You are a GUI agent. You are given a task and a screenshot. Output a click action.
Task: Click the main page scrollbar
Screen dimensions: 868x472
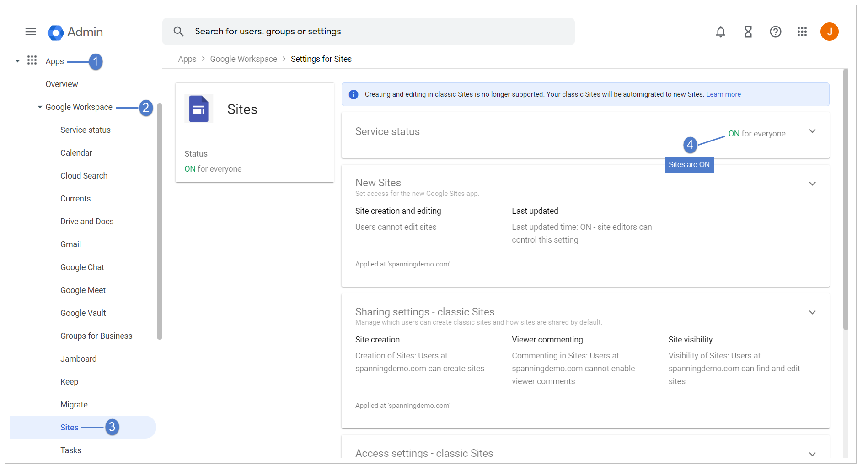[846, 199]
